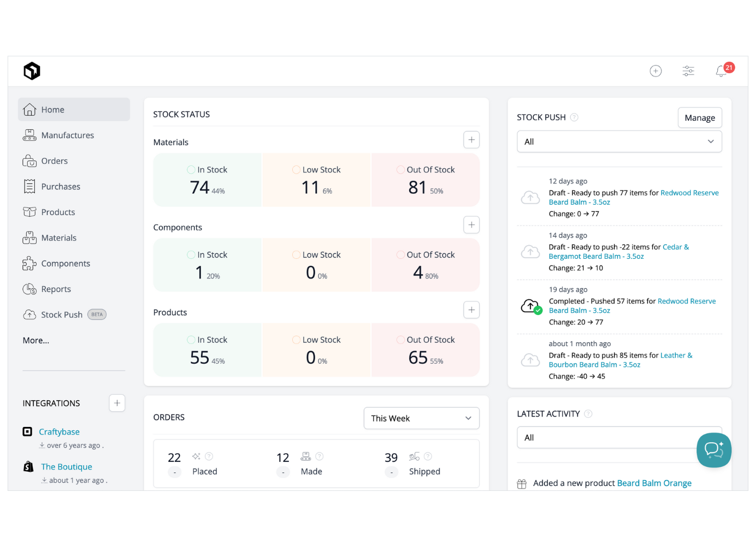The height and width of the screenshot is (558, 756).
Task: Click the Manage button in Stock Push panel
Action: [700, 117]
